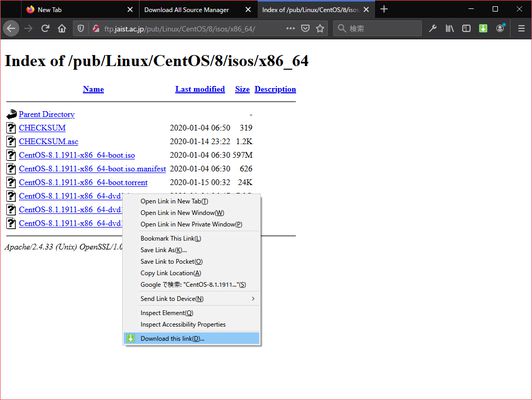Viewport: 532px width, 400px height.
Task: Choose Download this link
Action: point(192,339)
